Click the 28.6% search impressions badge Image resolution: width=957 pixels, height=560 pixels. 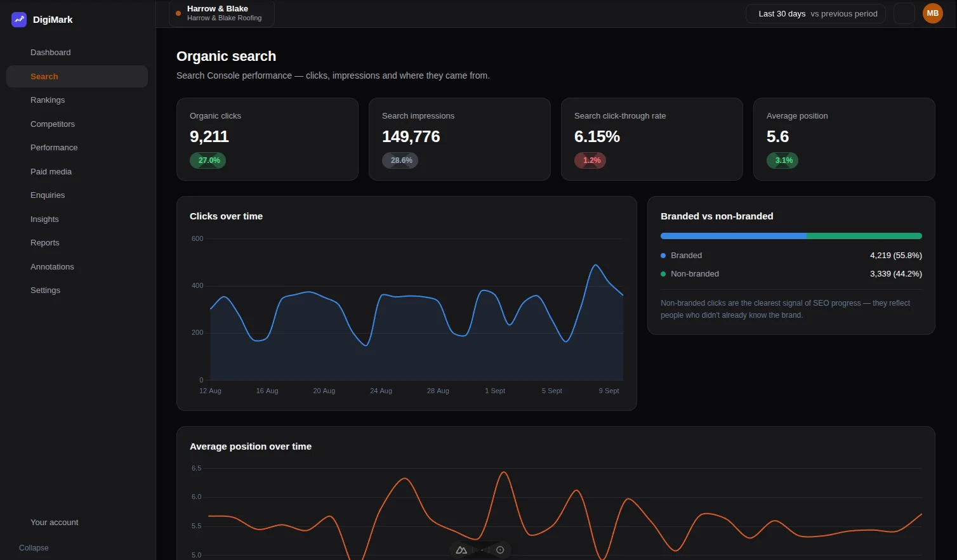(400, 160)
